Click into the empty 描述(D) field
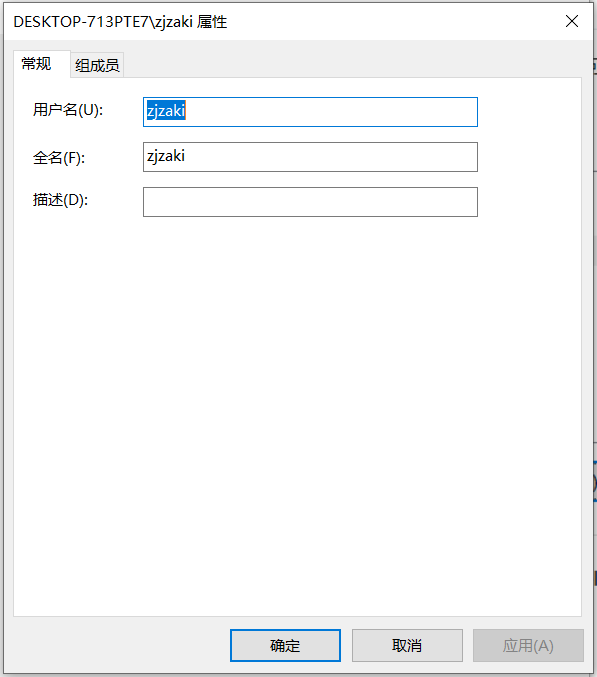 pyautogui.click(x=310, y=202)
